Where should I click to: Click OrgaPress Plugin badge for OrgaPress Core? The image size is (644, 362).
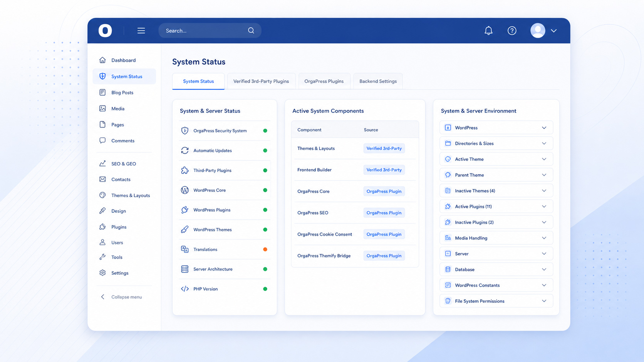pos(384,191)
